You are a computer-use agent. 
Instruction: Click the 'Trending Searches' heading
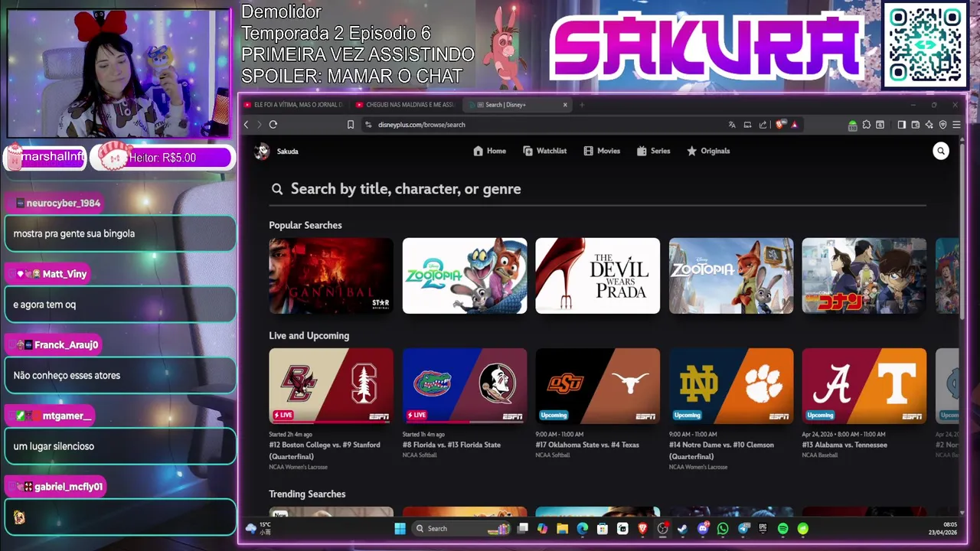coord(307,494)
